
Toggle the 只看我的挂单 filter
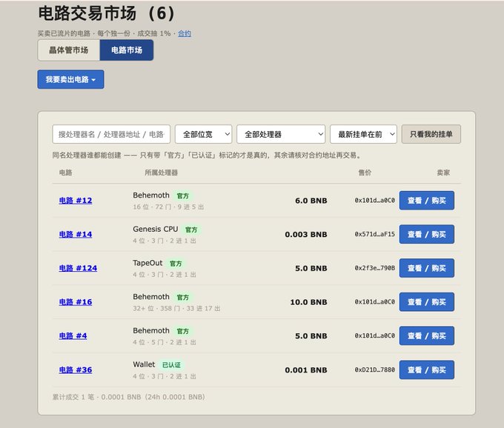pos(431,134)
